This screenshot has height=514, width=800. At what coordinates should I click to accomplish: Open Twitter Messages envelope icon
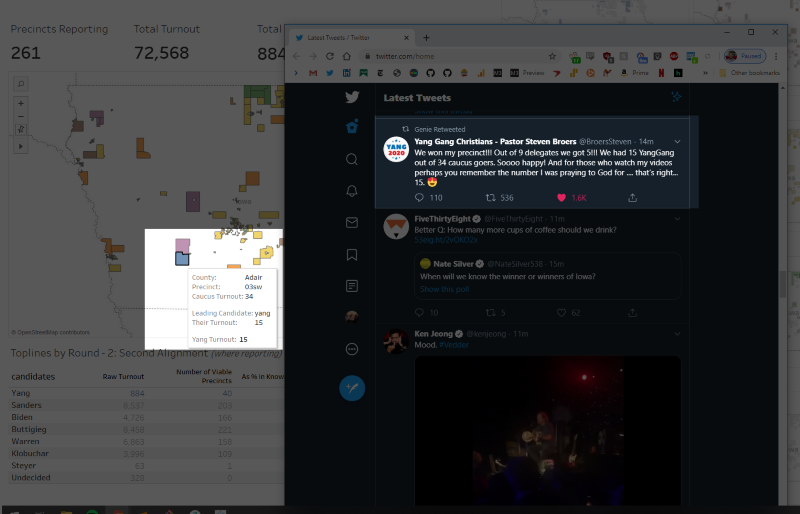pyautogui.click(x=352, y=223)
